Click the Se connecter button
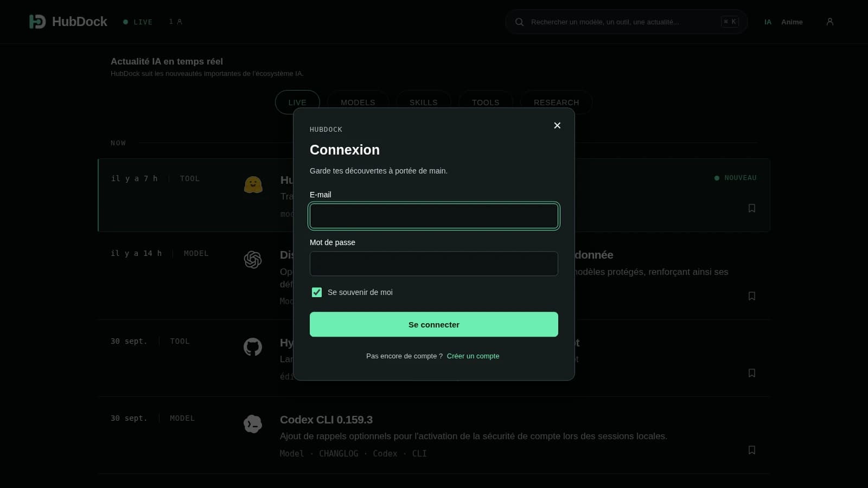868x488 pixels. [x=433, y=324]
